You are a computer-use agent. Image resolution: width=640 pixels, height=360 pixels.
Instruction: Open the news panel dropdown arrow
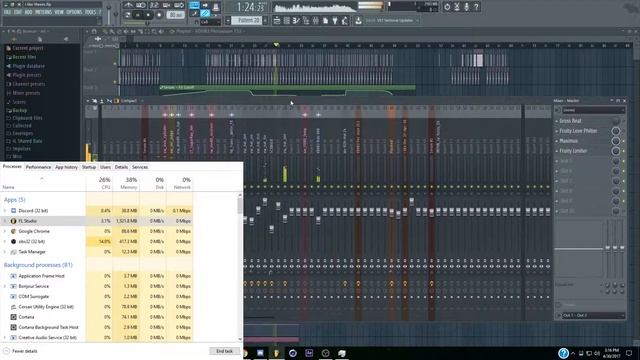(417, 20)
